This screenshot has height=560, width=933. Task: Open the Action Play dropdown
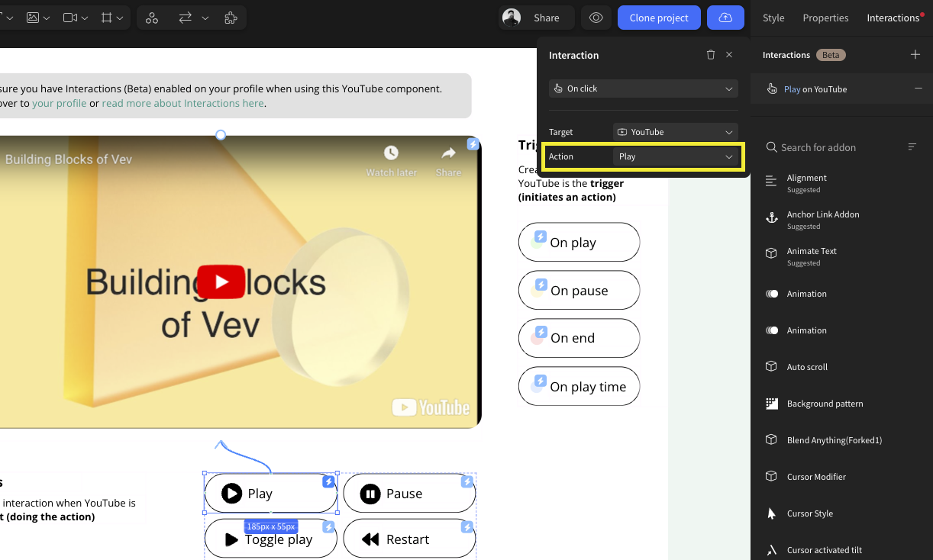point(675,156)
